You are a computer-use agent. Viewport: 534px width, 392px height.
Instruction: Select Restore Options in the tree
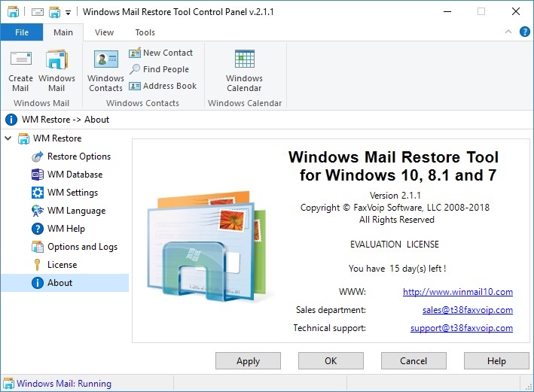coord(79,156)
